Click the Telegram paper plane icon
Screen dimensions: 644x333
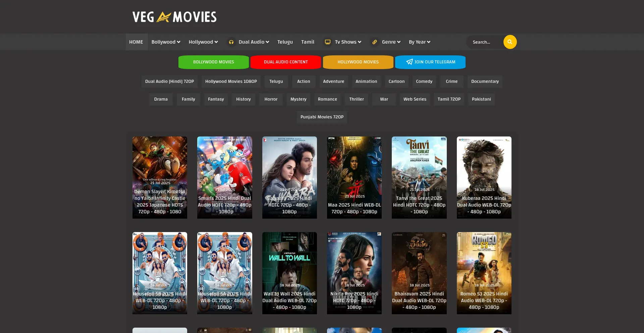[409, 62]
